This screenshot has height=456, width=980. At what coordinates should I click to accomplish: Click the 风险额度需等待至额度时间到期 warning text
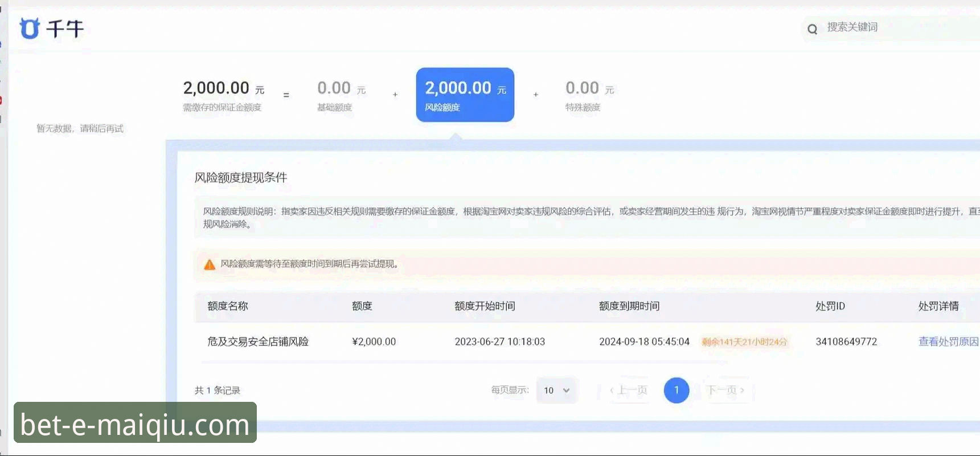310,264
